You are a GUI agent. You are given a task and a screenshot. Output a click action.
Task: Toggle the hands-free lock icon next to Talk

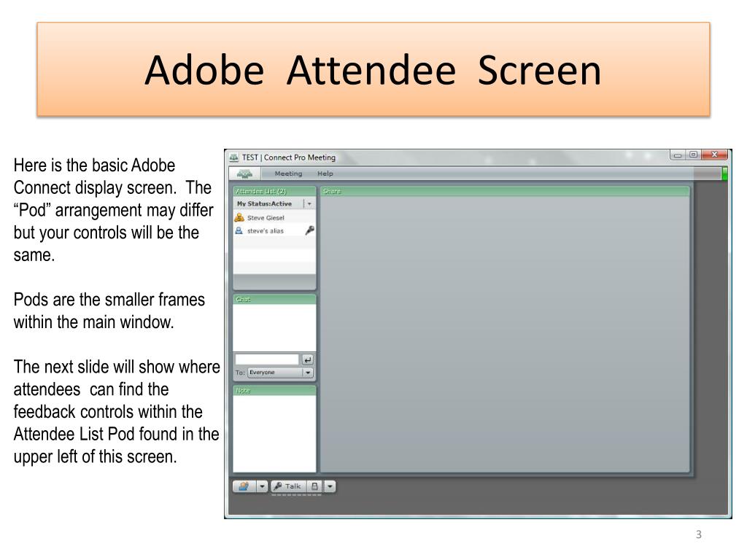point(314,486)
